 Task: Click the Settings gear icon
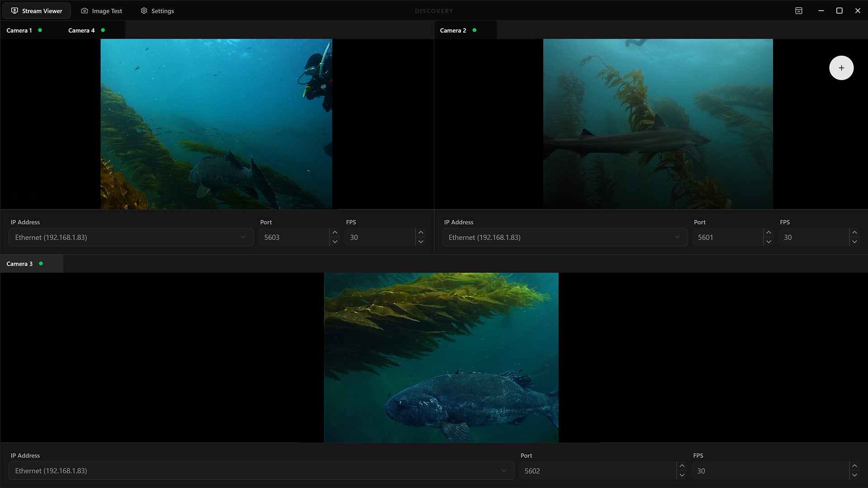(144, 11)
